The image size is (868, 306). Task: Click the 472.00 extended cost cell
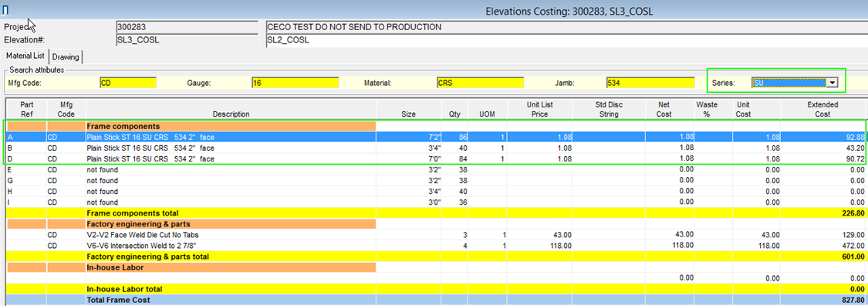[822, 246]
